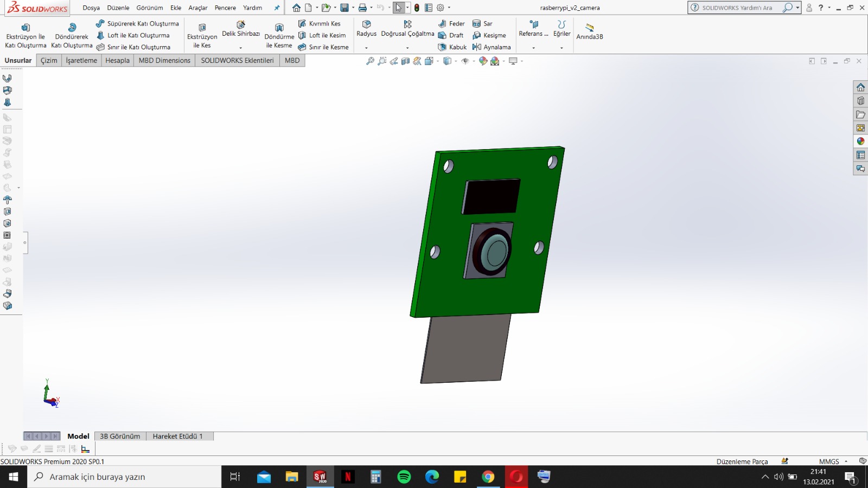Screen dimensions: 868x488
Task: Click the Kesişme intersect tool
Action: (489, 35)
